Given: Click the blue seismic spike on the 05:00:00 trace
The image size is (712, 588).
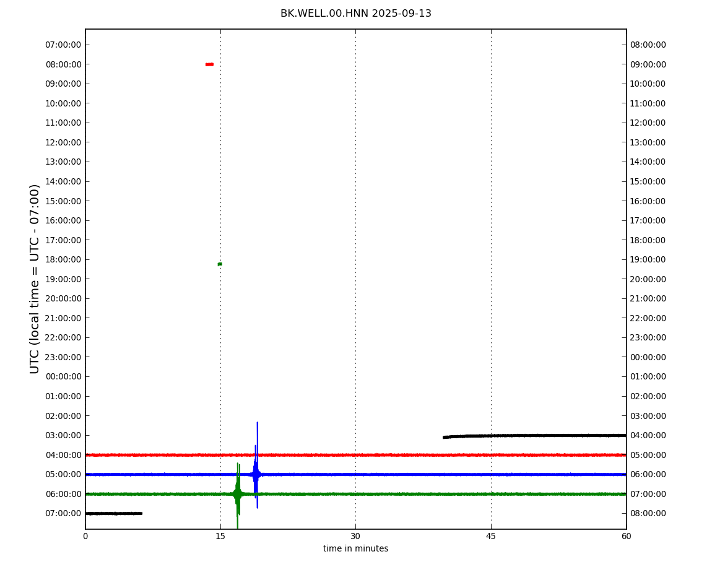Looking at the screenshot, I should click(x=256, y=465).
